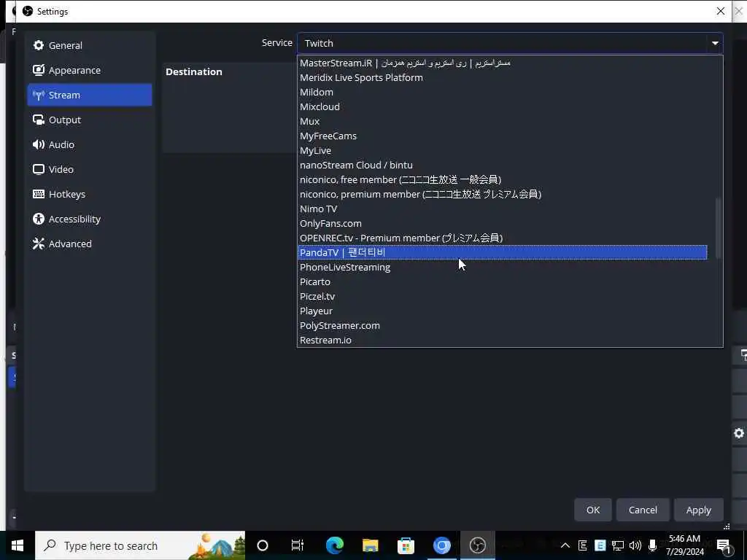Select Mildom in the service list
Viewport: 747px width, 560px height.
[503, 92]
